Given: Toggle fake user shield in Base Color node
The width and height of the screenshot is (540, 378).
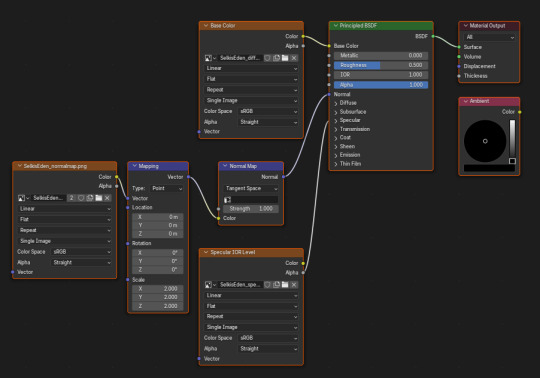Looking at the screenshot, I should pyautogui.click(x=267, y=58).
